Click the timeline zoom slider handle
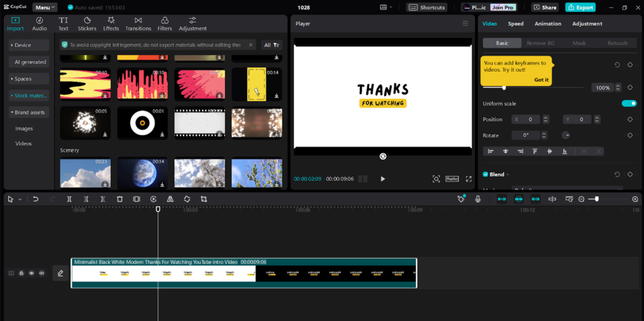Viewport: 644px width, 321px height. (x=597, y=199)
